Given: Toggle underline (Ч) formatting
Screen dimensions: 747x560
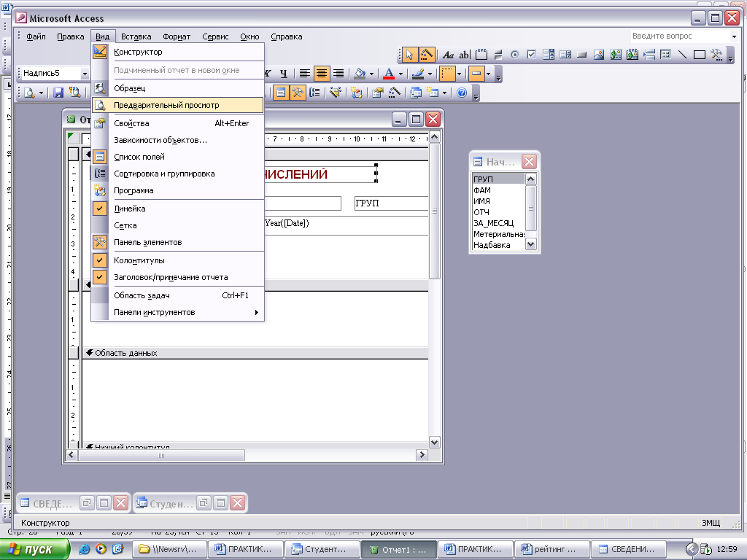Looking at the screenshot, I should point(284,74).
